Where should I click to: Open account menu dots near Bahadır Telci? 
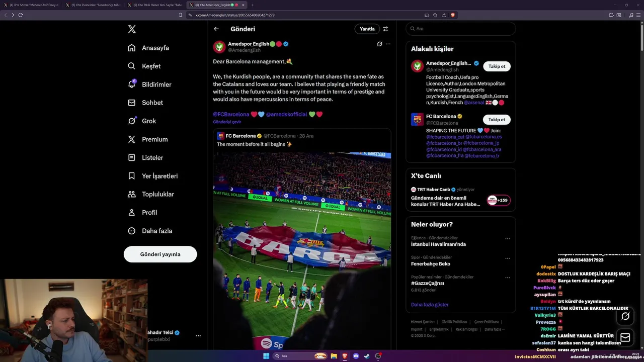point(198,336)
